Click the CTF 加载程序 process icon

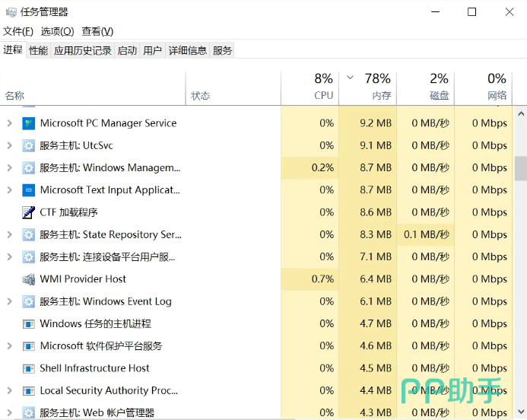coord(29,212)
